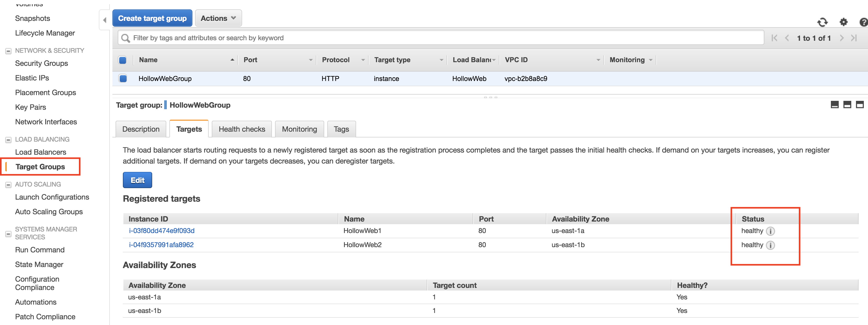Go to the next page of results

click(x=842, y=38)
